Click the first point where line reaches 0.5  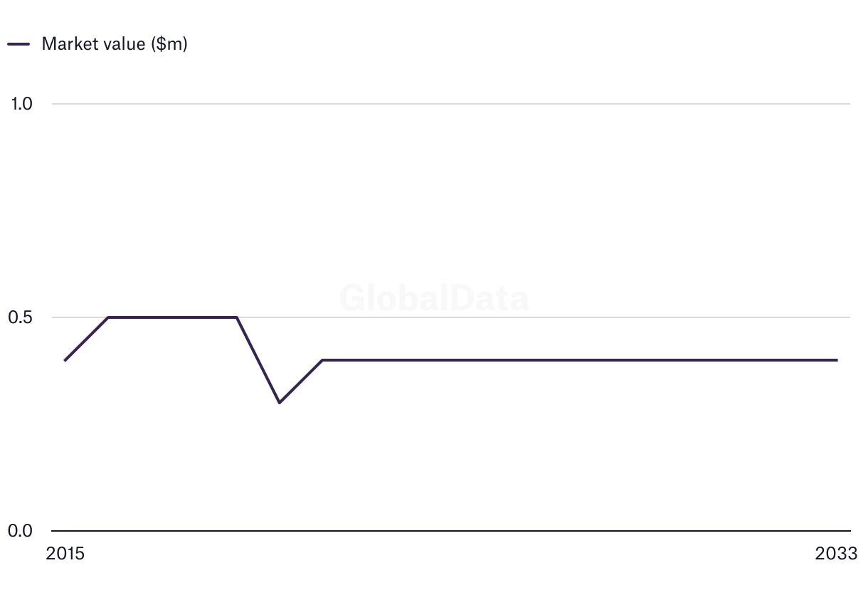point(108,317)
